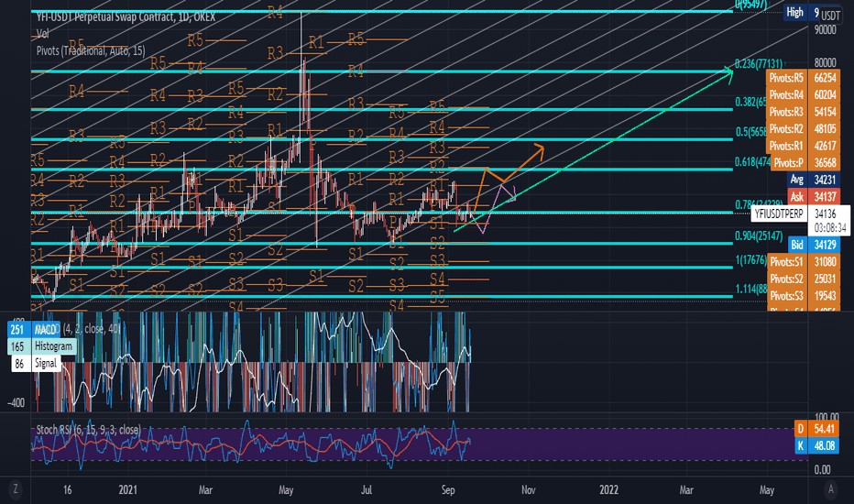The width and height of the screenshot is (854, 504).
Task: Click the Sep label on the time axis
Action: tap(448, 489)
